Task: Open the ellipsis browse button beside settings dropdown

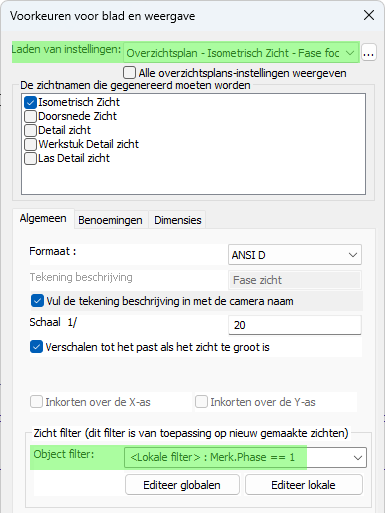Action: coord(368,53)
